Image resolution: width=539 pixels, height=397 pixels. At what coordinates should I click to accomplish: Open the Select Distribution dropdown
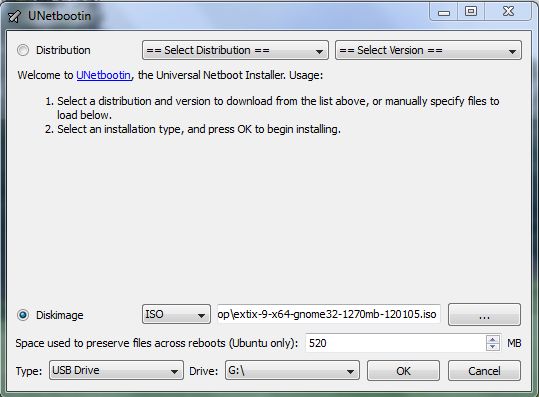point(235,50)
